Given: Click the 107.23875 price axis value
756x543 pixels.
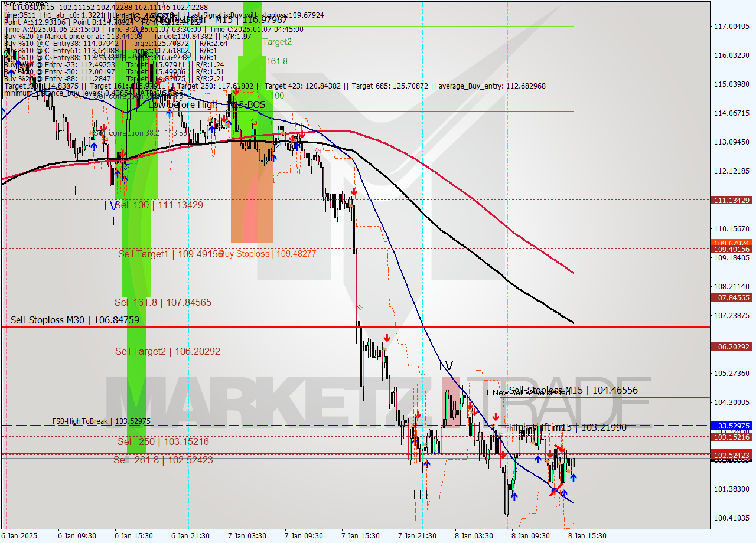Looking at the screenshot, I should (x=732, y=316).
